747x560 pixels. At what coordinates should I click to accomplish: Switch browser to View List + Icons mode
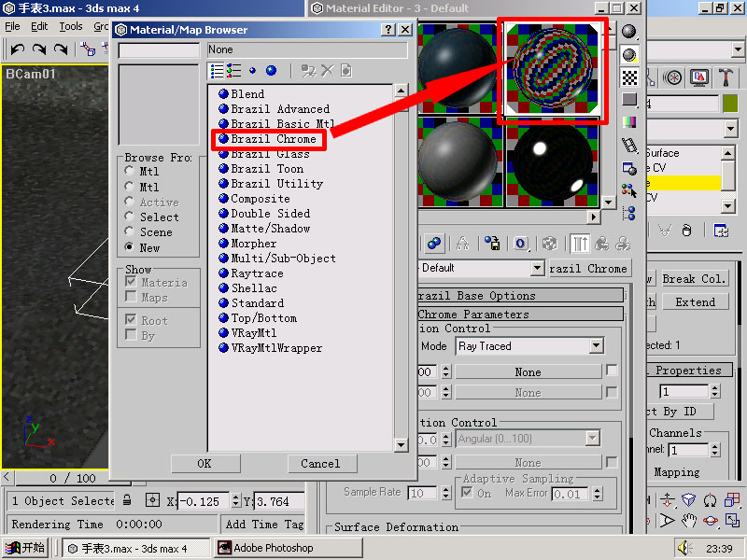tap(234, 71)
